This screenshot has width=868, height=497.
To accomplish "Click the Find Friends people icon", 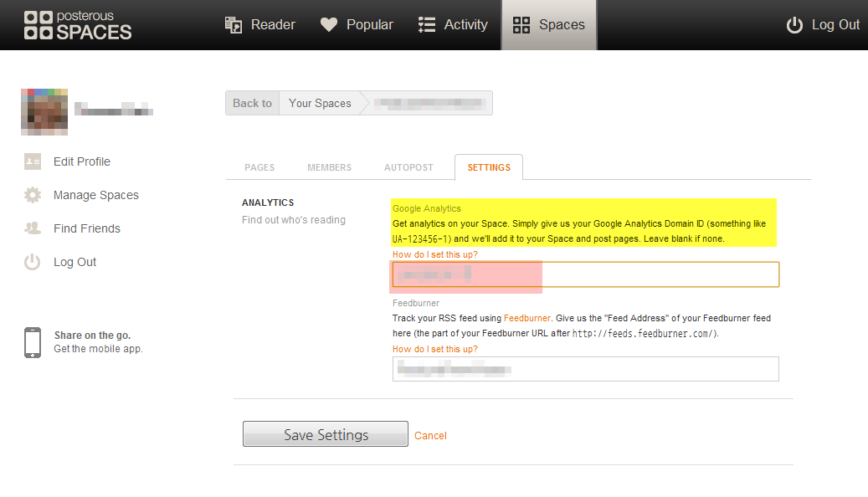I will coord(32,228).
